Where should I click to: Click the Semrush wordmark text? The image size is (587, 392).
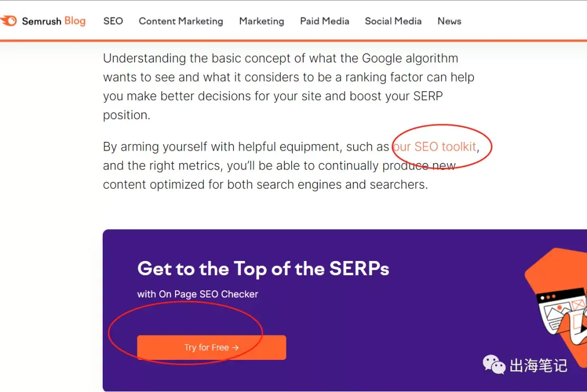pyautogui.click(x=42, y=21)
